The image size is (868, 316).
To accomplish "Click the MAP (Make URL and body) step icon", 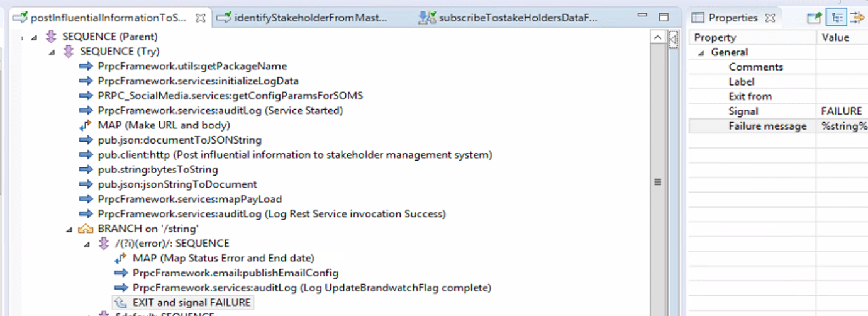I will click(86, 125).
